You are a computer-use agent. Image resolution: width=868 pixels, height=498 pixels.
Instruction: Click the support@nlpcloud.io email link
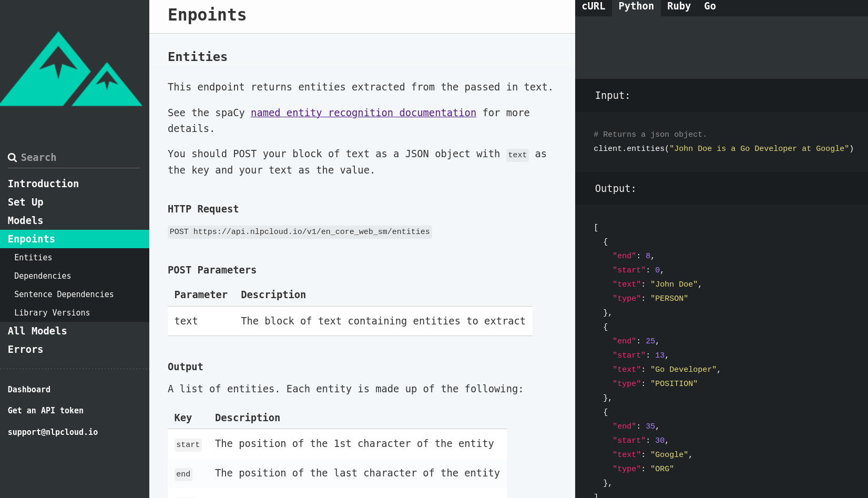coord(53,432)
